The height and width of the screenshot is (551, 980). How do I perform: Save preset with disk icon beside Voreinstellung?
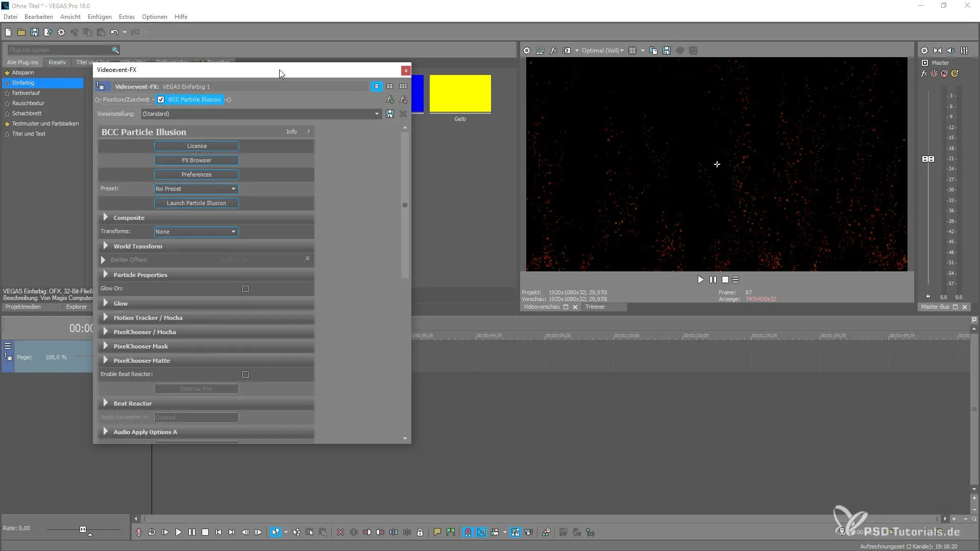pyautogui.click(x=390, y=114)
